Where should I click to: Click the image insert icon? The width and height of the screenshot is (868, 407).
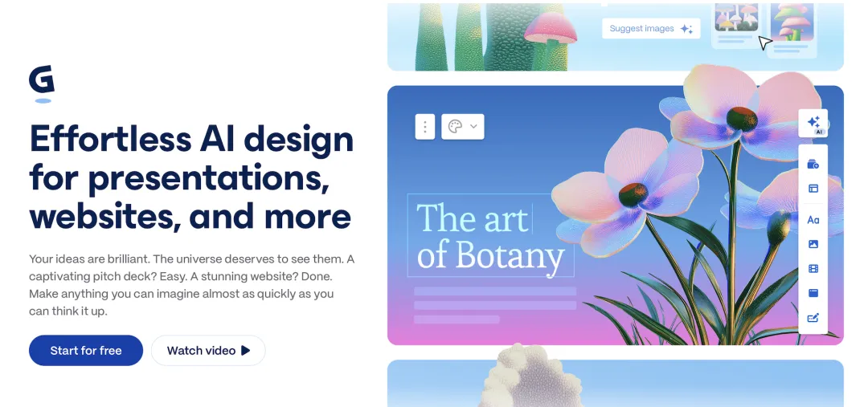813,244
